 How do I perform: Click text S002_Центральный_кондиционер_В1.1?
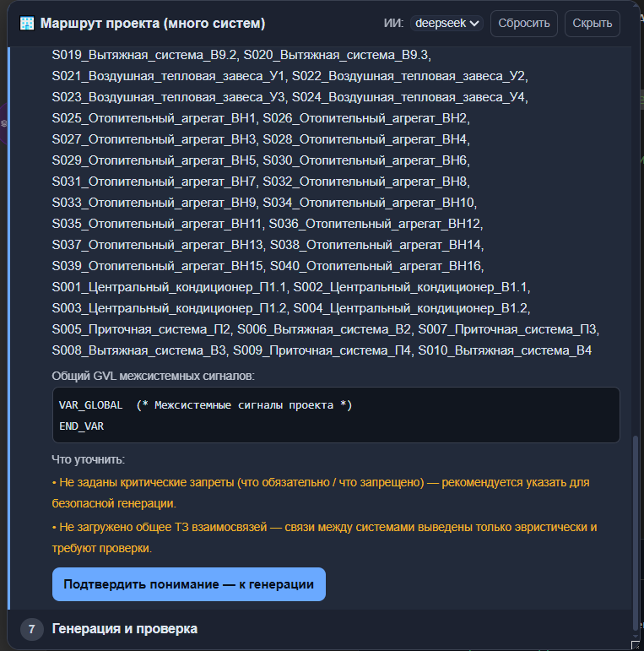pyautogui.click(x=410, y=287)
